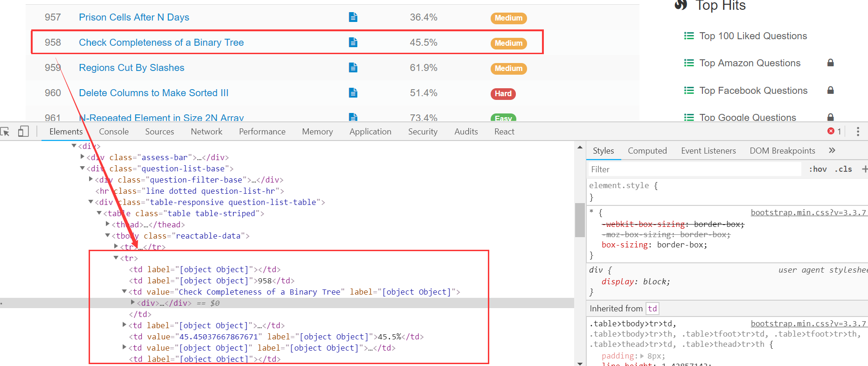Switch to the Computed styles tab
The height and width of the screenshot is (366, 868).
click(647, 151)
